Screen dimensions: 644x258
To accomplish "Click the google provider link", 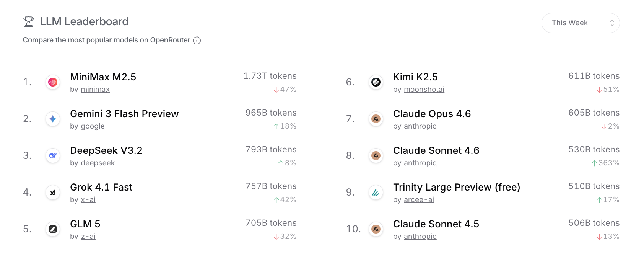I will (x=92, y=126).
